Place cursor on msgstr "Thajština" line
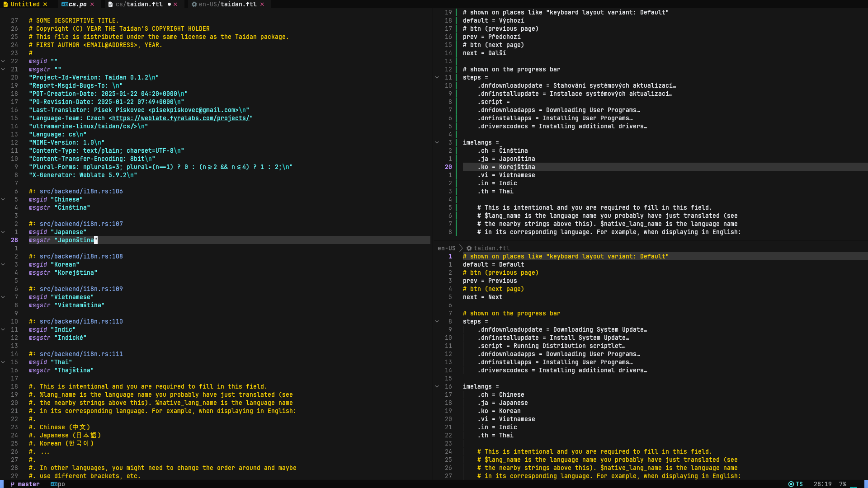Viewport: 868px width, 488px height. pyautogui.click(x=61, y=370)
